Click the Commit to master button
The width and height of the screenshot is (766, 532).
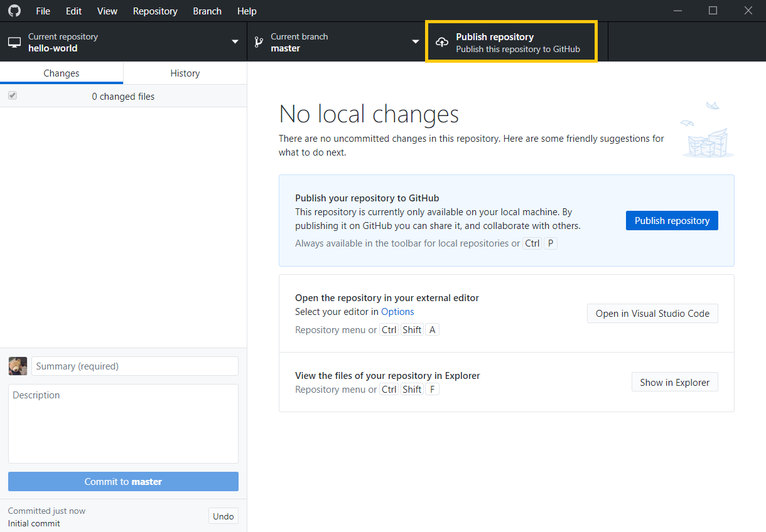pyautogui.click(x=123, y=481)
